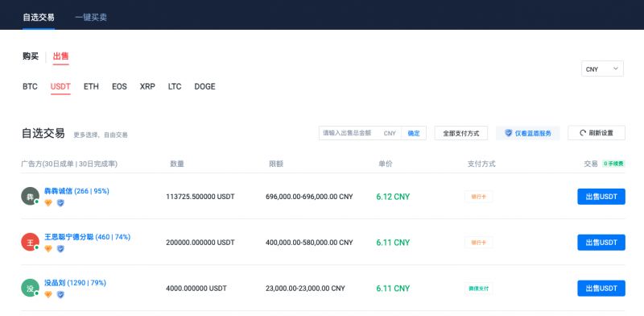Viewport: 644px width, 316px height.
Task: Select the 出售 mode
Action: point(61,56)
